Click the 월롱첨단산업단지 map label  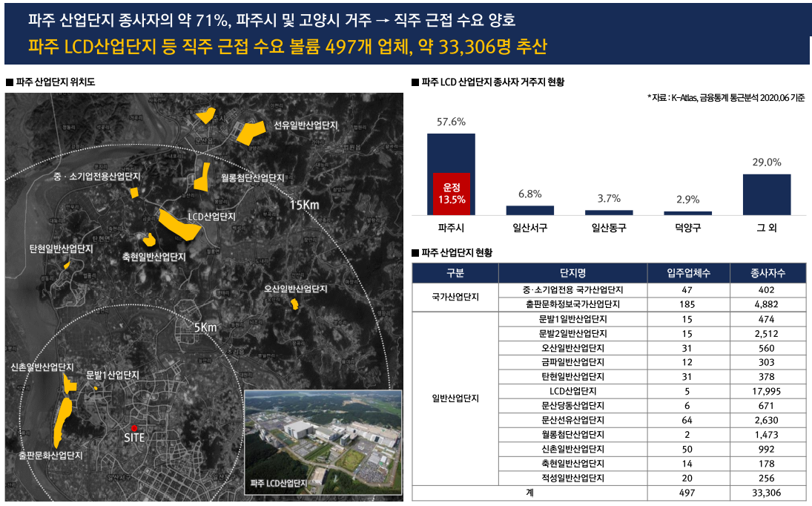point(252,177)
